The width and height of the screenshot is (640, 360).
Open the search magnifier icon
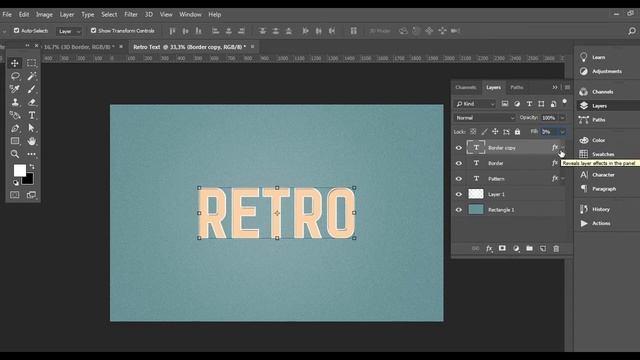(631, 31)
